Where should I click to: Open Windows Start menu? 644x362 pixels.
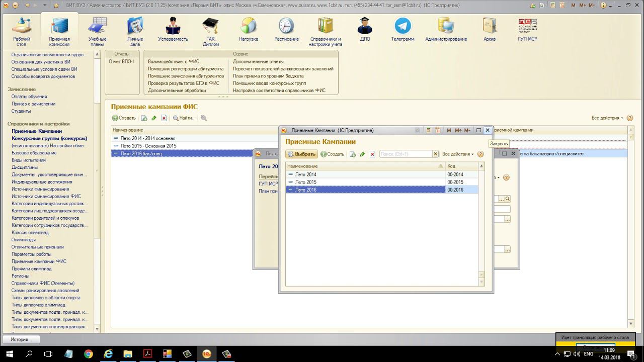tap(10, 354)
